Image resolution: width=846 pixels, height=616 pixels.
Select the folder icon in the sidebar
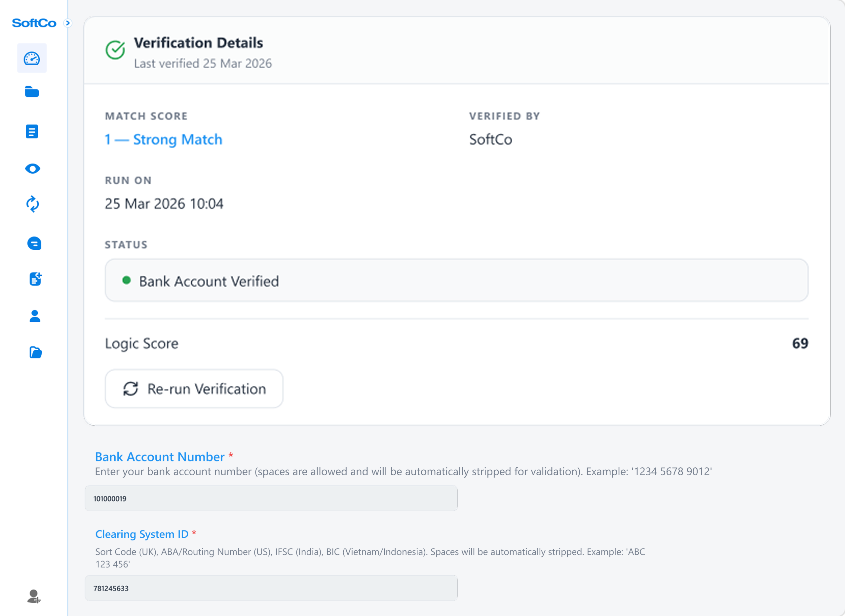32,92
